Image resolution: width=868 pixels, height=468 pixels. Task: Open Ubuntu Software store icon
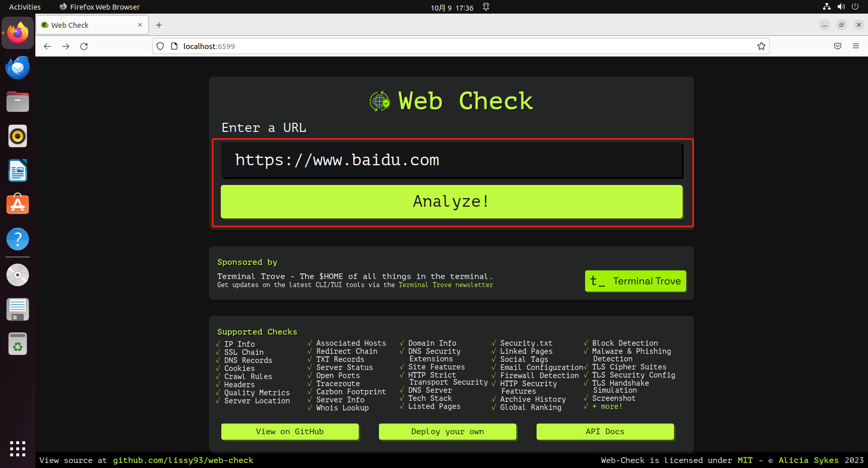tap(18, 205)
